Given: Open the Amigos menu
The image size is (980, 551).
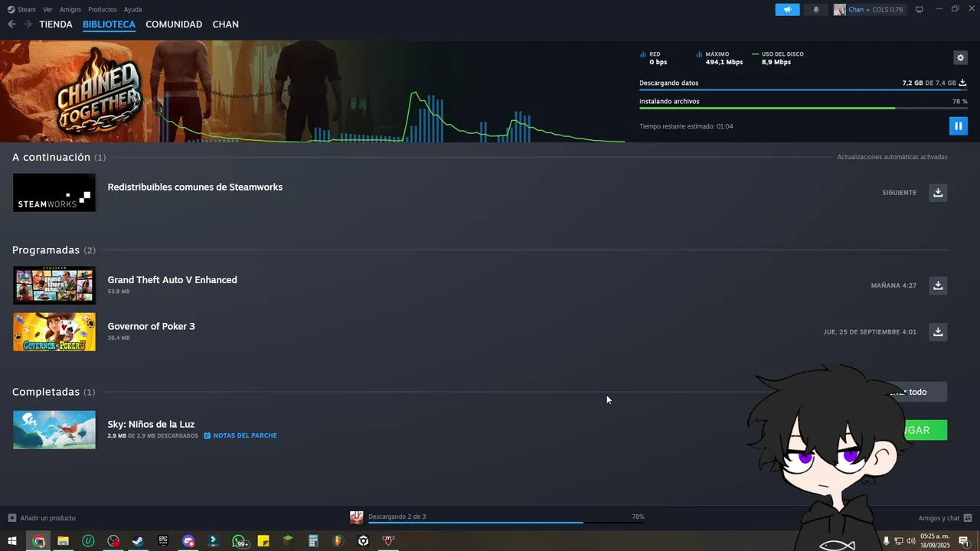Looking at the screenshot, I should [70, 9].
